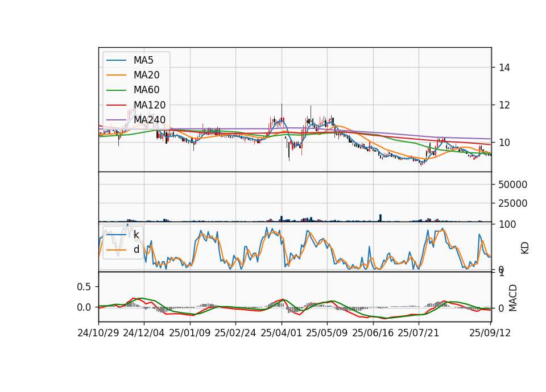Click the volume axis value 50000
The width and height of the screenshot is (546, 392).
pos(512,185)
